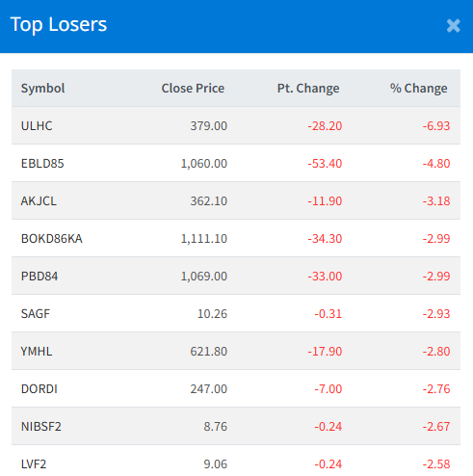Click YMHL close price 621.80
The width and height of the screenshot is (473, 476).
[208, 352]
